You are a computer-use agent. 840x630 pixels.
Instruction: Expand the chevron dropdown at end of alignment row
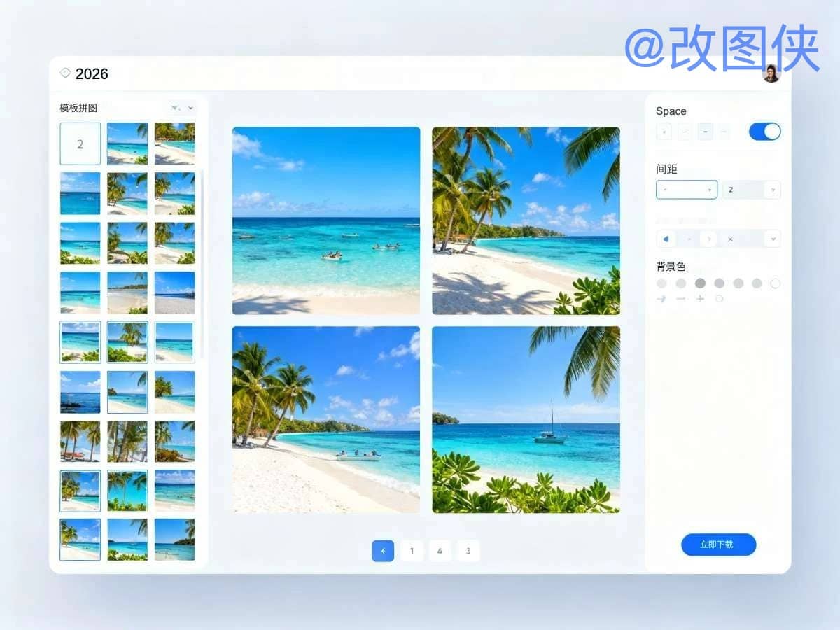tap(773, 239)
